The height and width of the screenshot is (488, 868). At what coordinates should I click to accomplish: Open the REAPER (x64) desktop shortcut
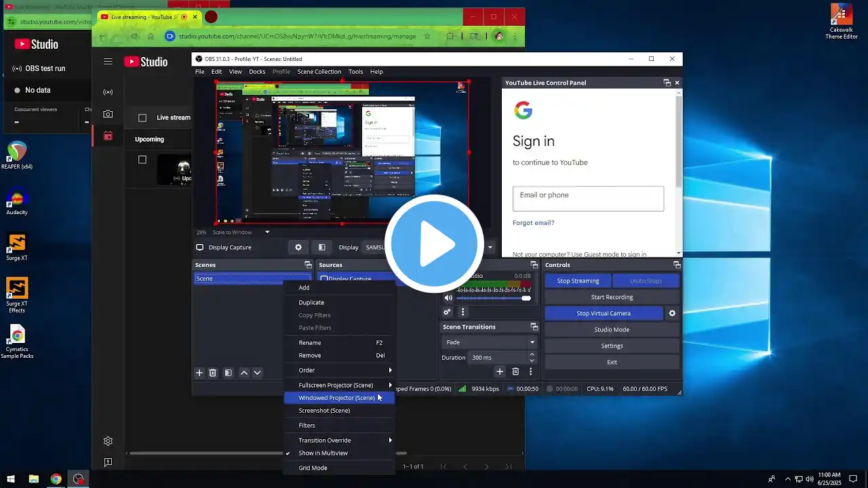17,155
